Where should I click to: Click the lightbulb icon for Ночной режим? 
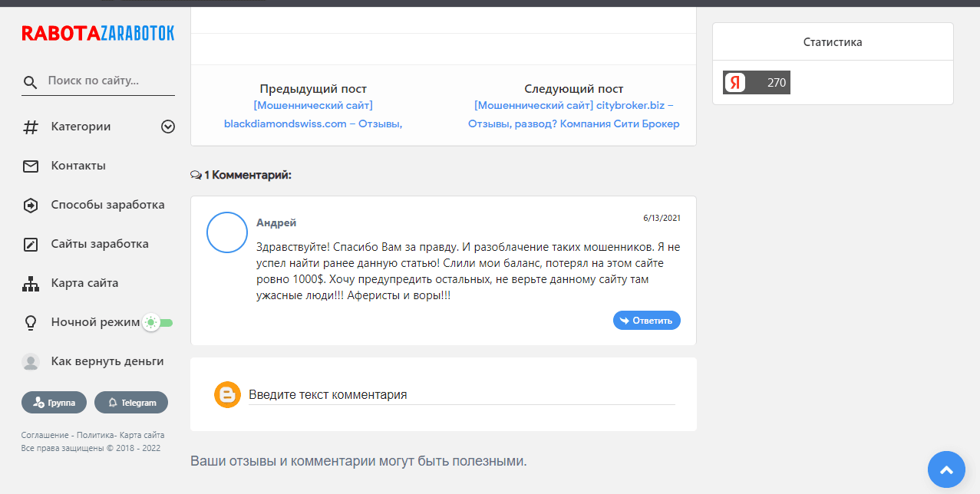pyautogui.click(x=30, y=322)
